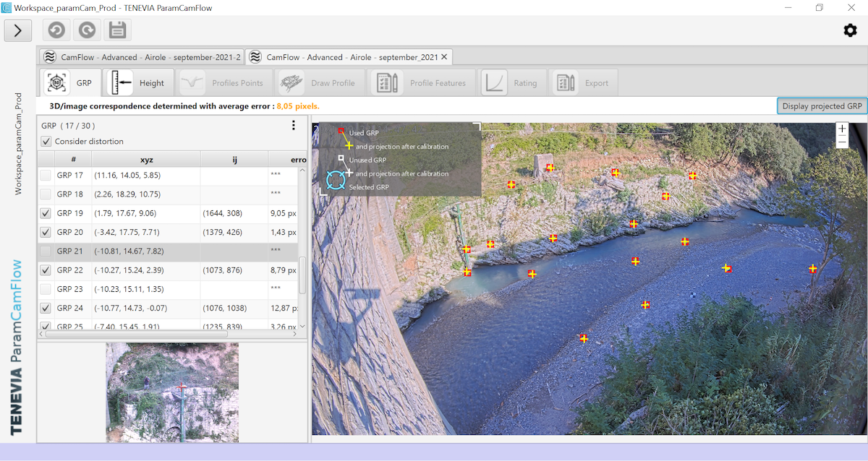Open the Profiles Points step

(224, 83)
